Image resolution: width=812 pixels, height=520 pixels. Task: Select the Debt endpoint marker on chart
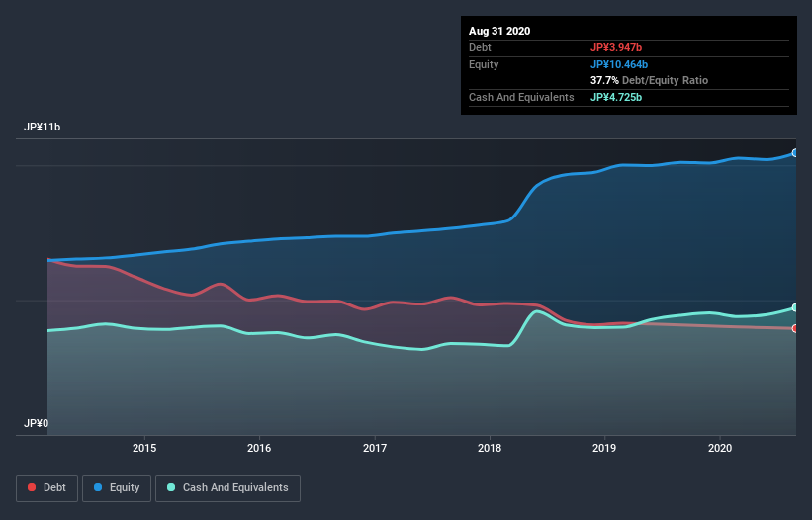[x=795, y=328]
